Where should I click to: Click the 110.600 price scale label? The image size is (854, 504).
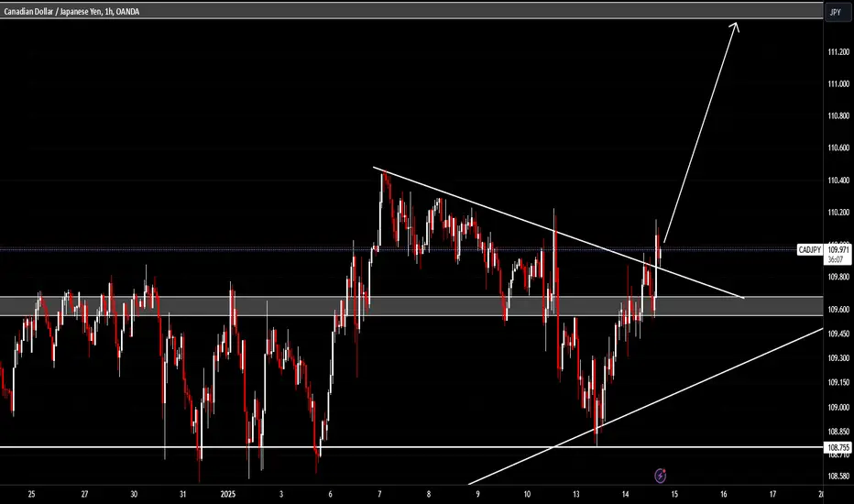point(838,148)
